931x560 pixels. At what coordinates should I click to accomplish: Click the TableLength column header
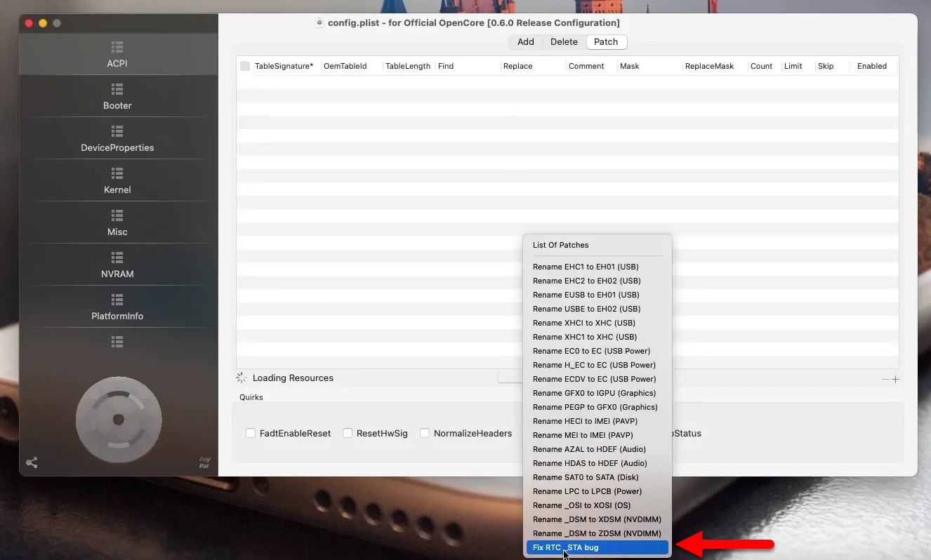click(x=408, y=66)
